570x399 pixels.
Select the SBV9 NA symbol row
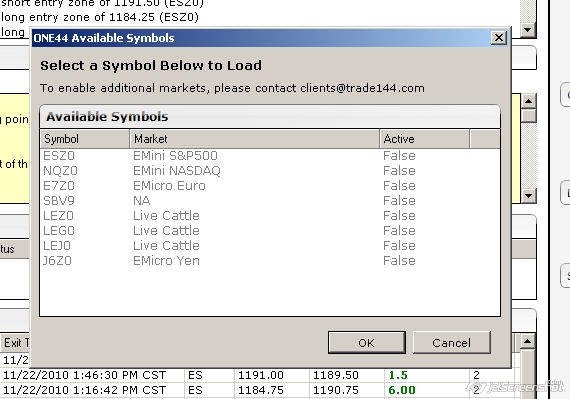click(x=270, y=201)
